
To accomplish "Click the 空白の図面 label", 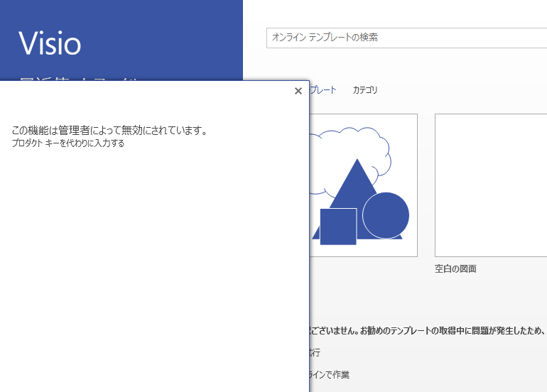I will pyautogui.click(x=455, y=269).
